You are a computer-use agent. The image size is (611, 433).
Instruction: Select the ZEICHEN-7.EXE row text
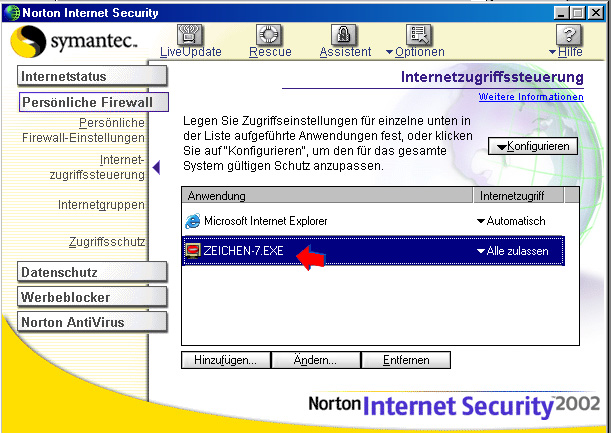[243, 251]
